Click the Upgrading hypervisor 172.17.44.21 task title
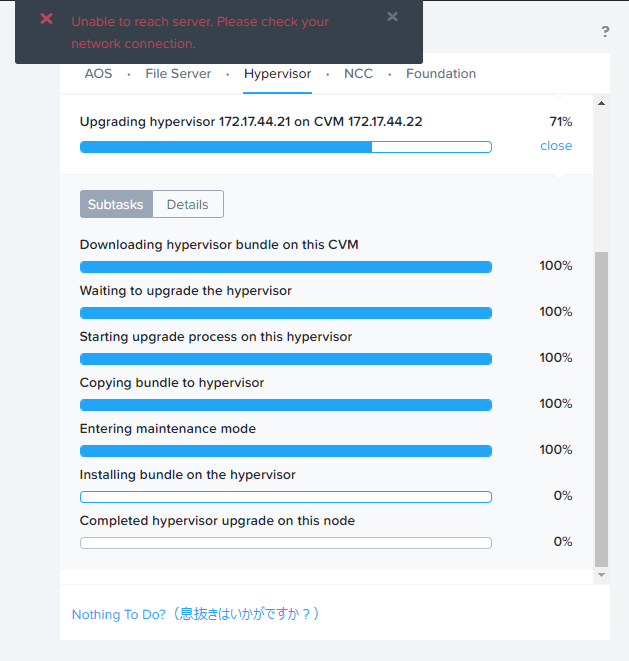The height and width of the screenshot is (661, 629). coord(251,122)
